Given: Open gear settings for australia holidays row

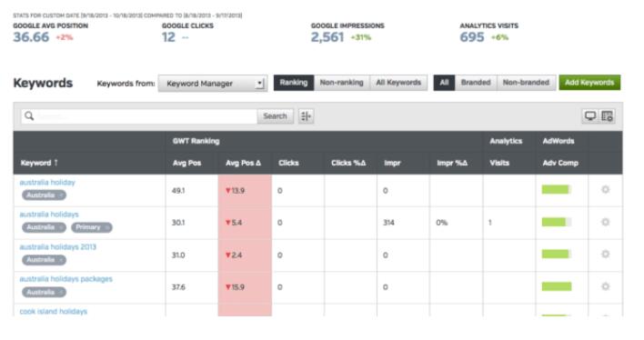Looking at the screenshot, I should pyautogui.click(x=606, y=222).
